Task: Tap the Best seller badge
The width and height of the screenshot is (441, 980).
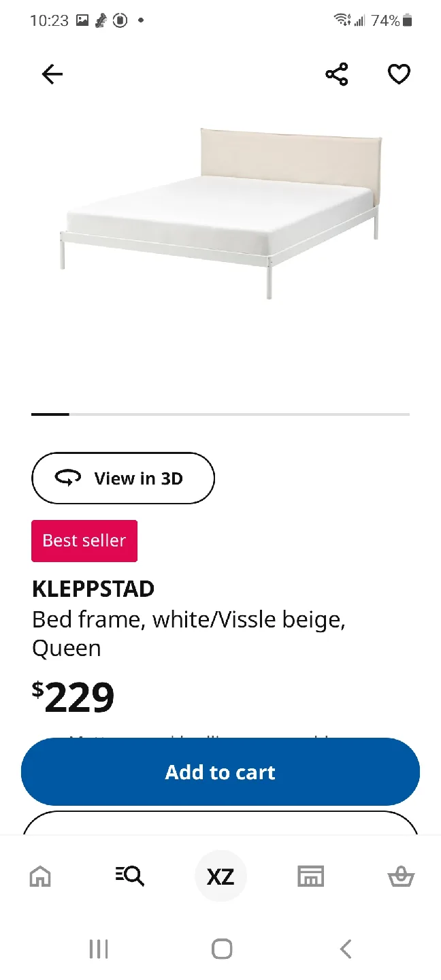Action: tap(84, 541)
